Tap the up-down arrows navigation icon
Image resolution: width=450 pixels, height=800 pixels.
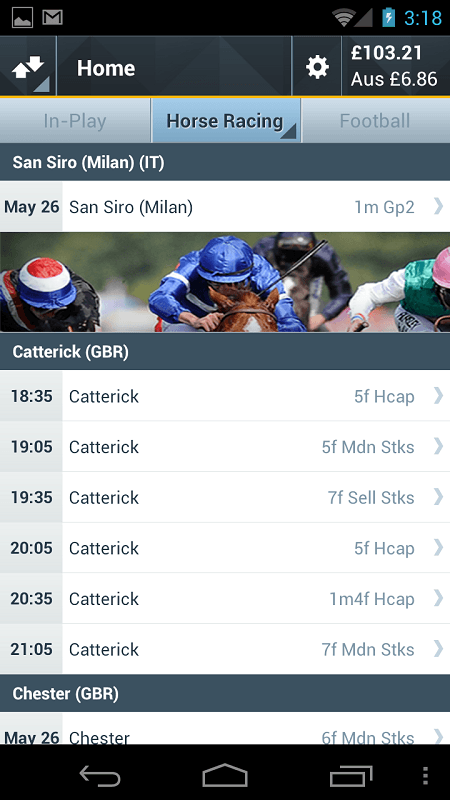tap(28, 66)
